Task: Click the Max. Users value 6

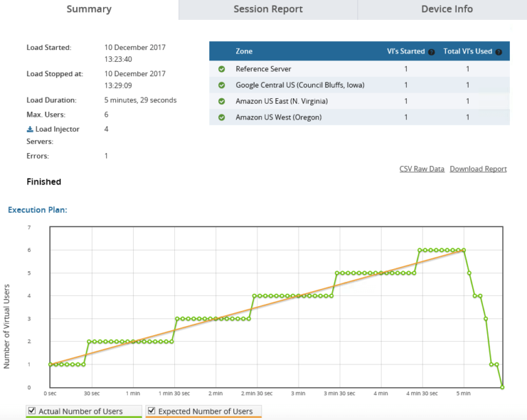Action: (106, 115)
